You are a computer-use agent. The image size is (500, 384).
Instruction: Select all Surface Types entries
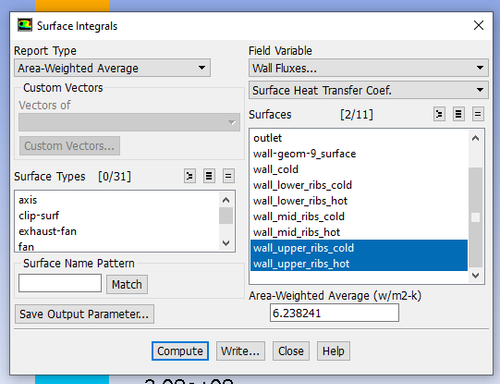pyautogui.click(x=209, y=176)
